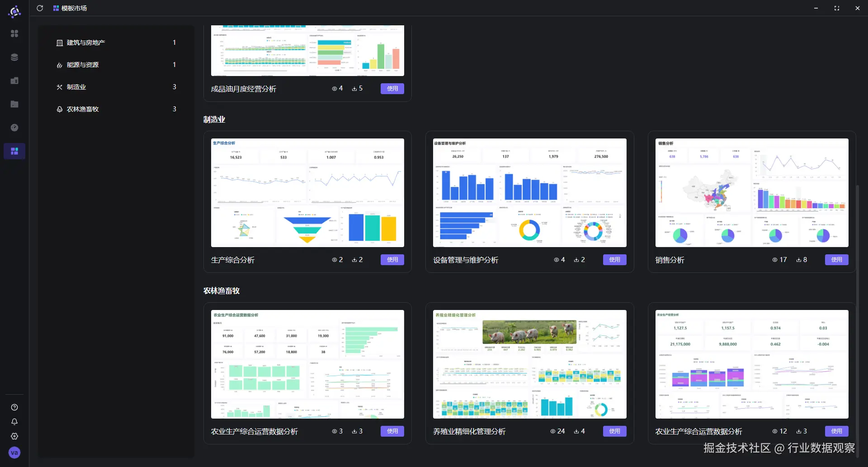Select the 农林渔畜牧 category in the list
Image resolution: width=868 pixels, height=467 pixels.
[x=117, y=109]
